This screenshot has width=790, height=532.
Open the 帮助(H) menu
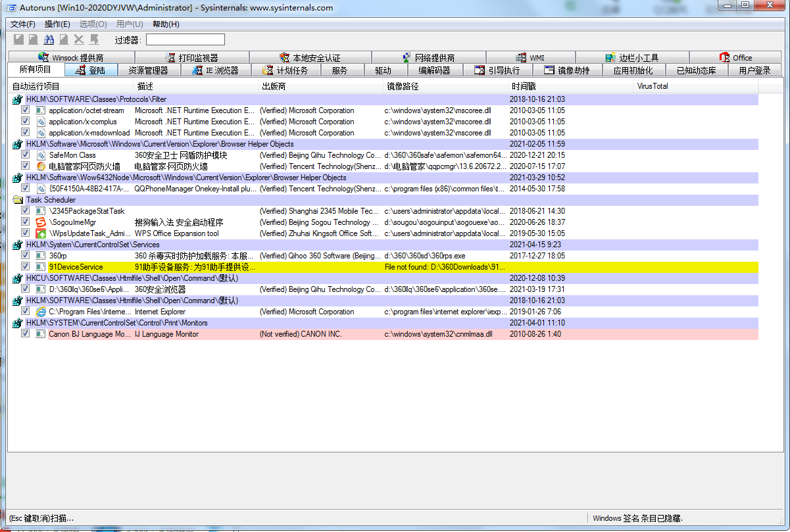coord(166,24)
